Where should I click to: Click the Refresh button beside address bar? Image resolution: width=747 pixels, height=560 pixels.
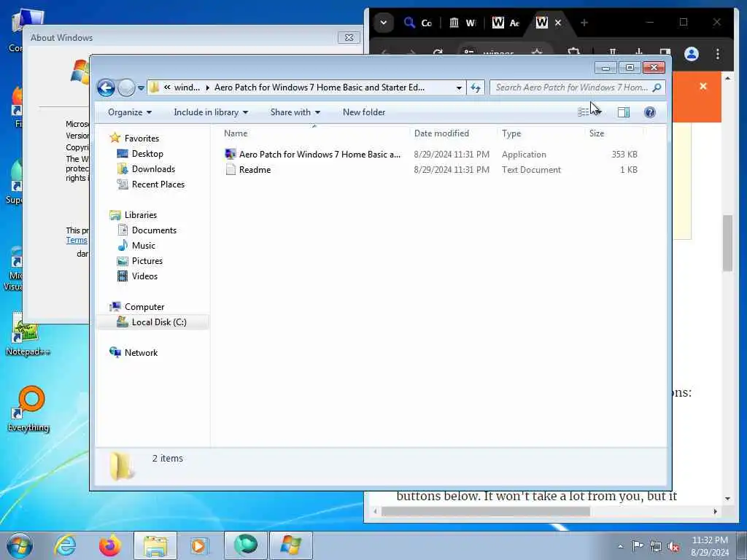[x=476, y=87]
